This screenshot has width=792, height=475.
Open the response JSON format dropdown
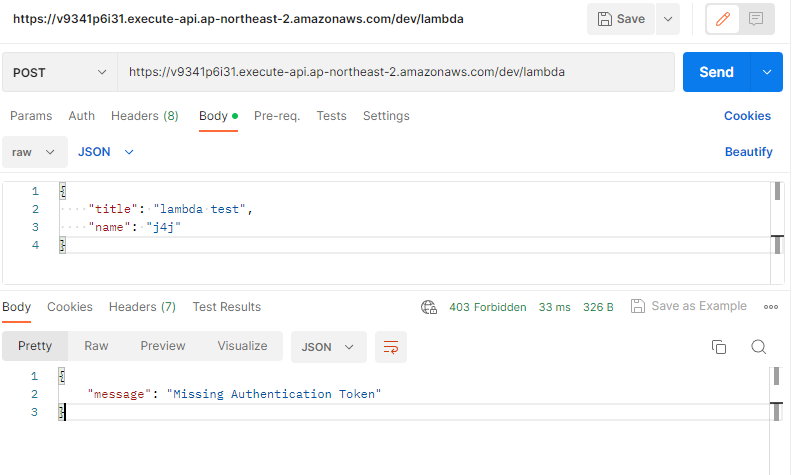coord(328,347)
